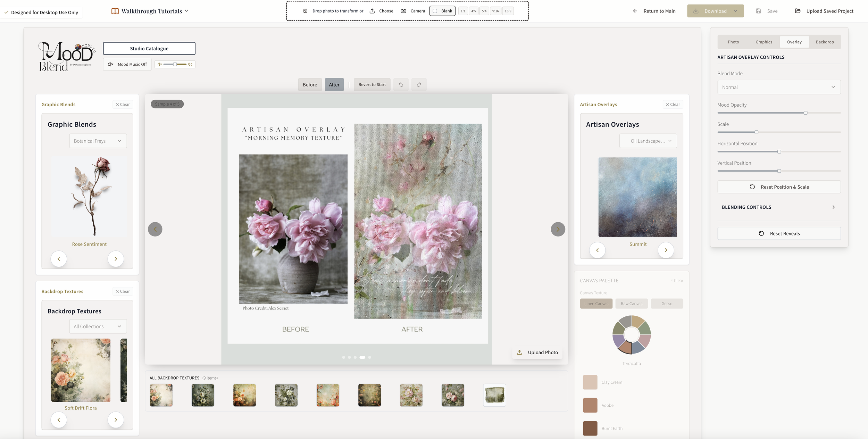Click Reset Position & Scale button

(779, 187)
